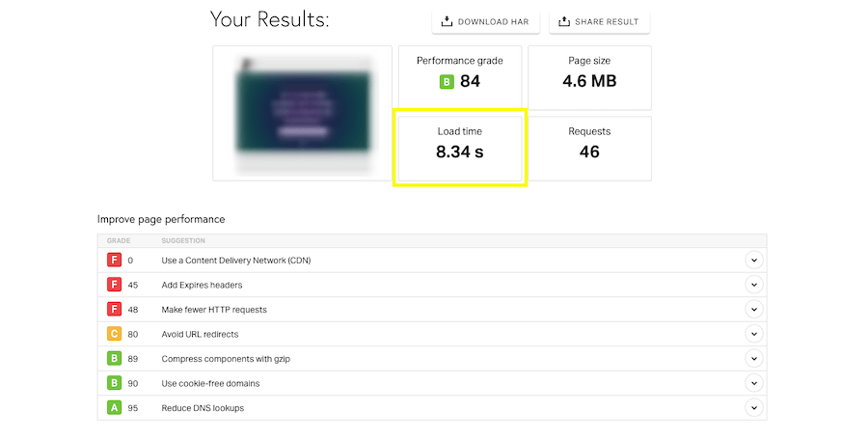The width and height of the screenshot is (868, 440).
Task: Click the 'Improve page performance' heading
Action: pyautogui.click(x=161, y=219)
